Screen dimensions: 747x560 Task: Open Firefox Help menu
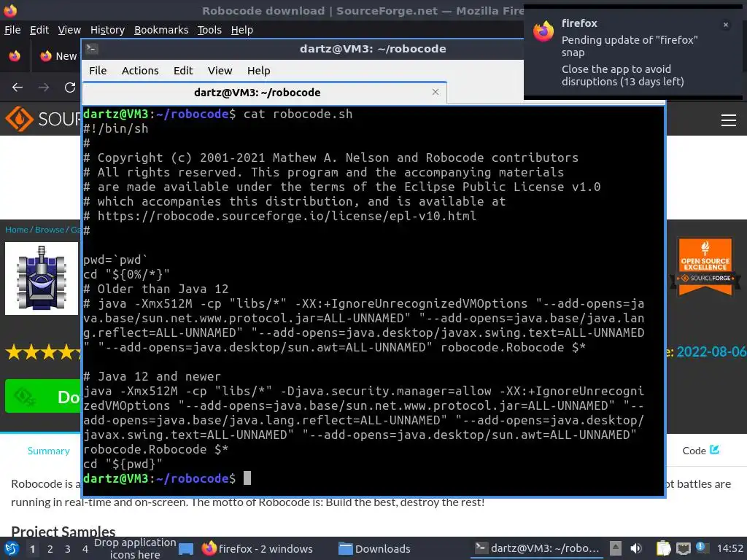click(x=242, y=29)
